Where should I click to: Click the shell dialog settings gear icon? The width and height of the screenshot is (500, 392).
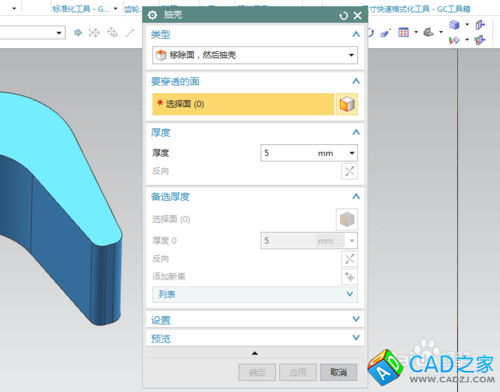click(152, 15)
